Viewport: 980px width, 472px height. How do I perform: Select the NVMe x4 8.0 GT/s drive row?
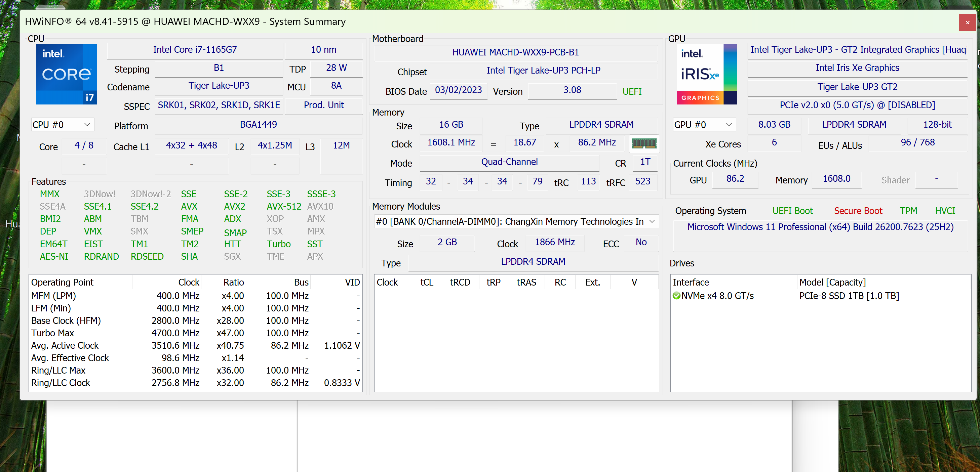(821, 296)
